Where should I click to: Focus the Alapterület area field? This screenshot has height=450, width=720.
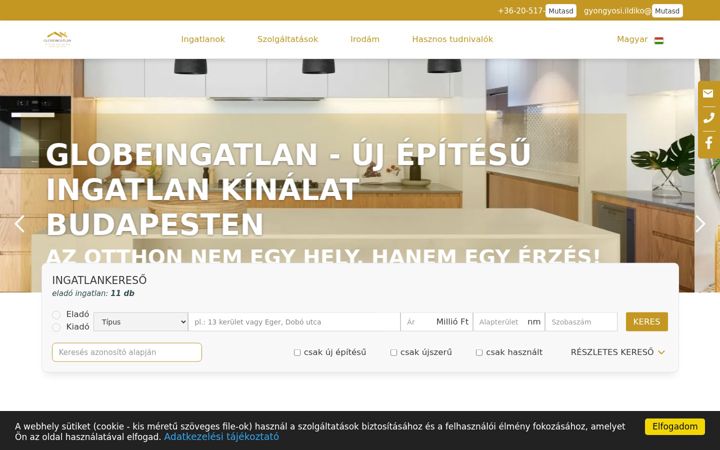click(x=509, y=322)
